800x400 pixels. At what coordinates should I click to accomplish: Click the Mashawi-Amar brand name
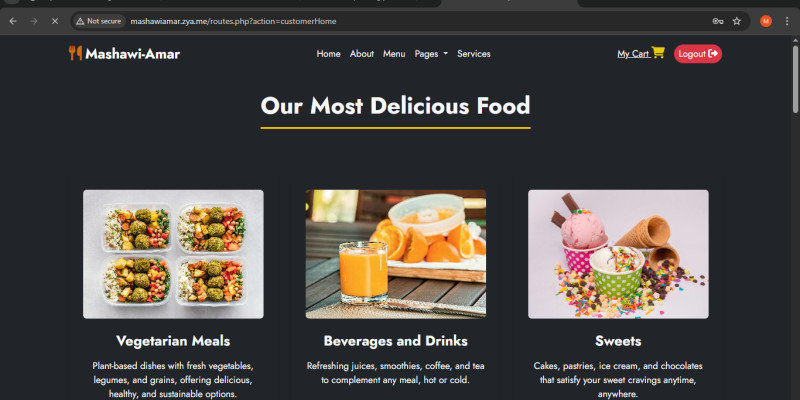click(x=132, y=54)
